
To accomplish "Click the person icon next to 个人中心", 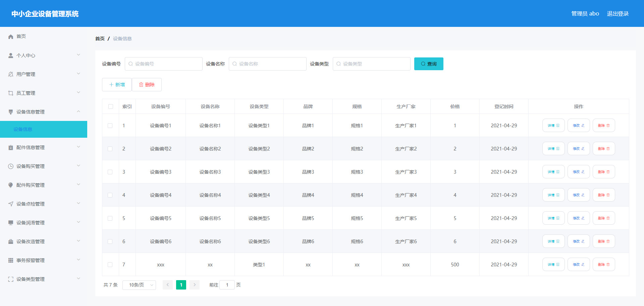I will 11,55.
